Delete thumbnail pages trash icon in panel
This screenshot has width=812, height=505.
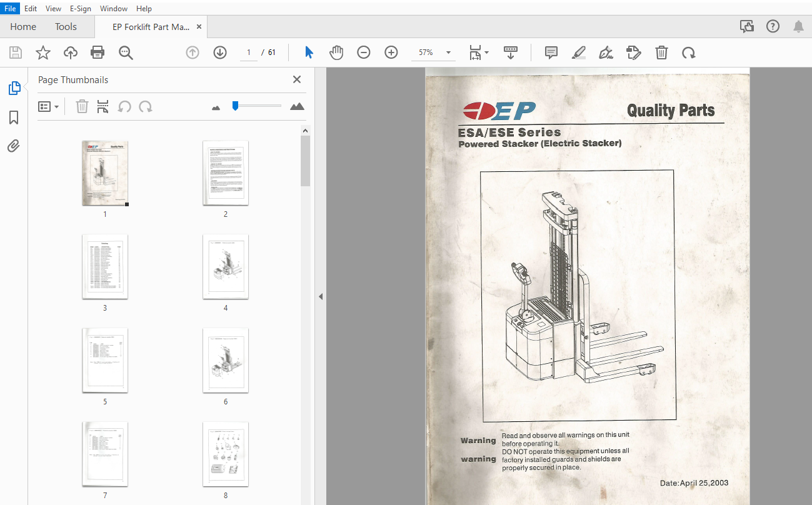(x=82, y=107)
